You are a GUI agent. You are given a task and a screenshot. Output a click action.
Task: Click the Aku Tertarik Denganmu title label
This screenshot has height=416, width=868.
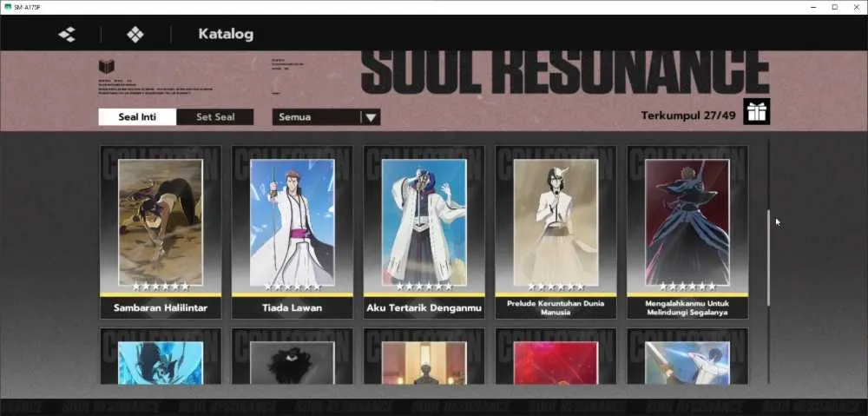click(424, 307)
